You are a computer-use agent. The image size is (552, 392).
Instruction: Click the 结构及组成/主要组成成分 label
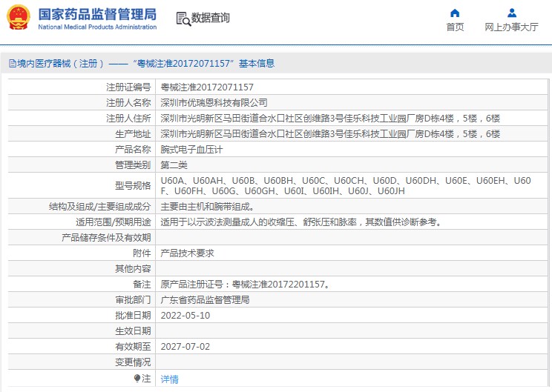[99, 206]
